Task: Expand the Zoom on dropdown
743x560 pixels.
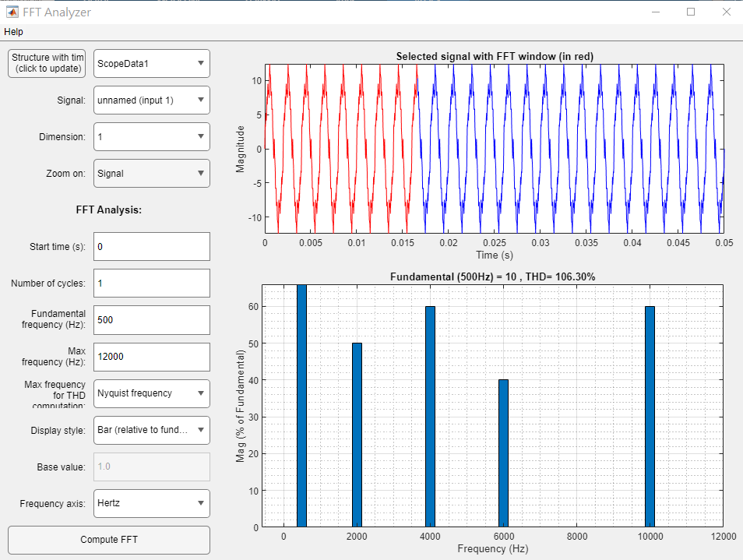Action: tap(152, 174)
